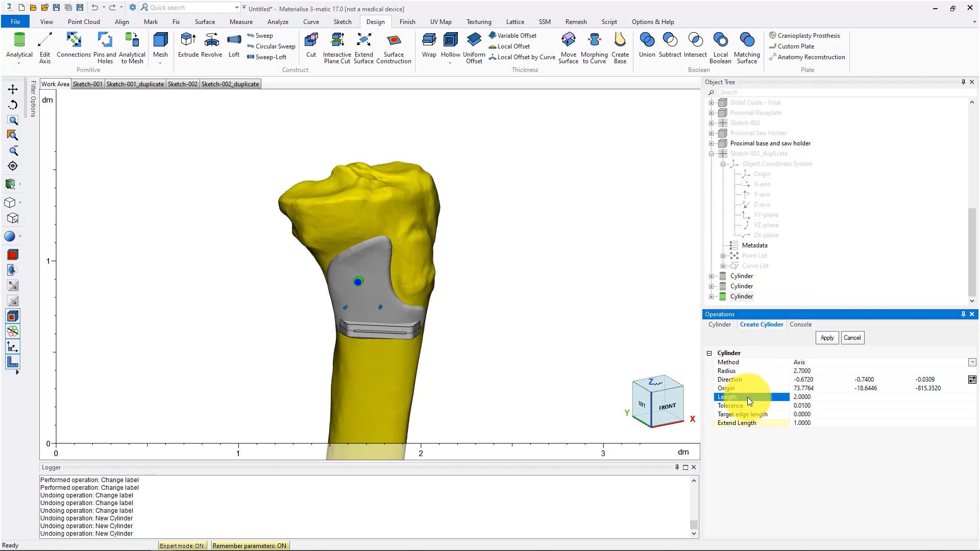Viewport: 980px width, 551px height.
Task: Toggle visibility of the green Cylinder object
Action: (722, 296)
